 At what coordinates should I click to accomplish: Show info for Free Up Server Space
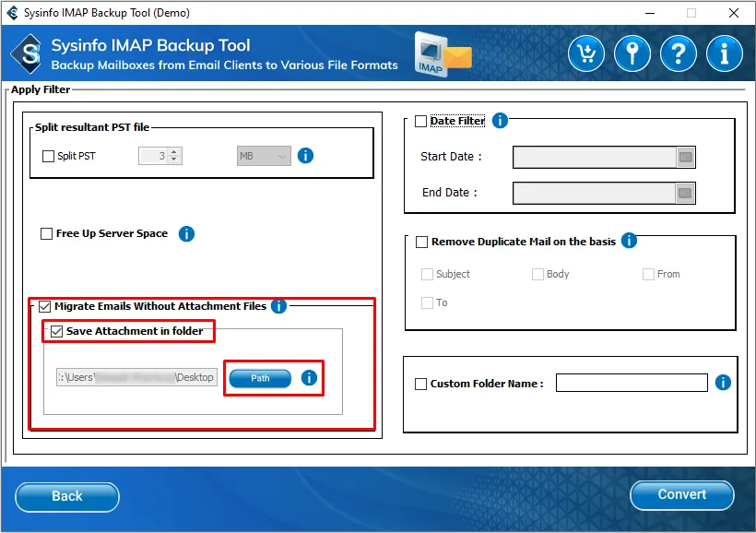(x=186, y=233)
